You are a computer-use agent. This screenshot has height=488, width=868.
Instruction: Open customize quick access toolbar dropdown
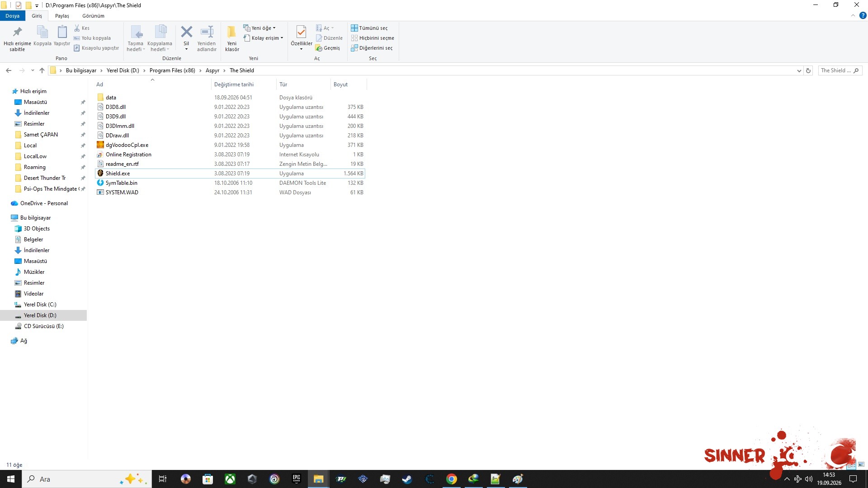37,5
